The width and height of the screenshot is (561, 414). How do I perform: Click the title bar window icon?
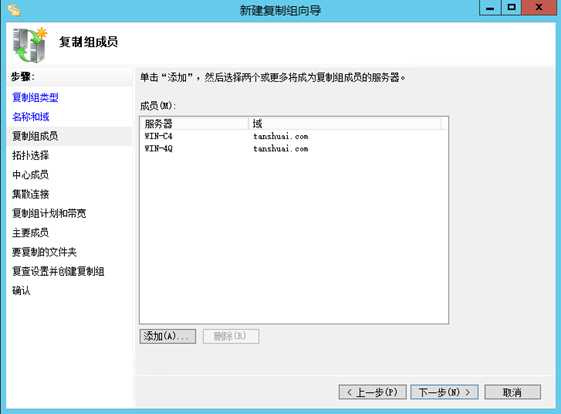click(14, 10)
